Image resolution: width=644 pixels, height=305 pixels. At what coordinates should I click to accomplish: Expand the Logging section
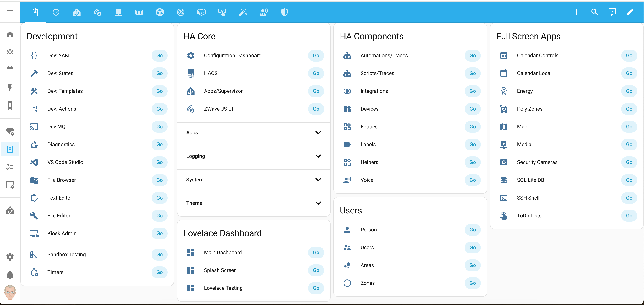click(x=254, y=156)
